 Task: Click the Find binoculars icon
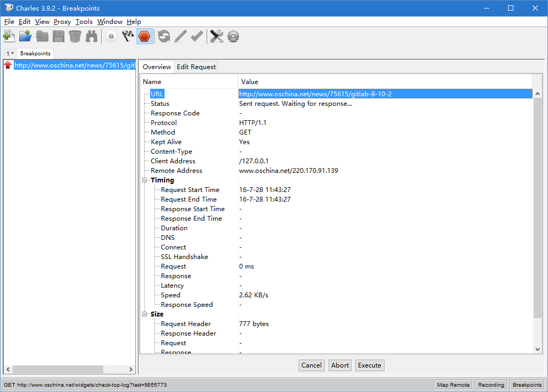(x=92, y=36)
